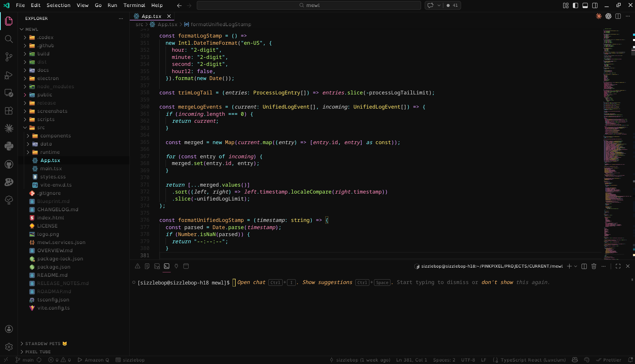Open the Selection menu
635x364 pixels.
[58, 5]
